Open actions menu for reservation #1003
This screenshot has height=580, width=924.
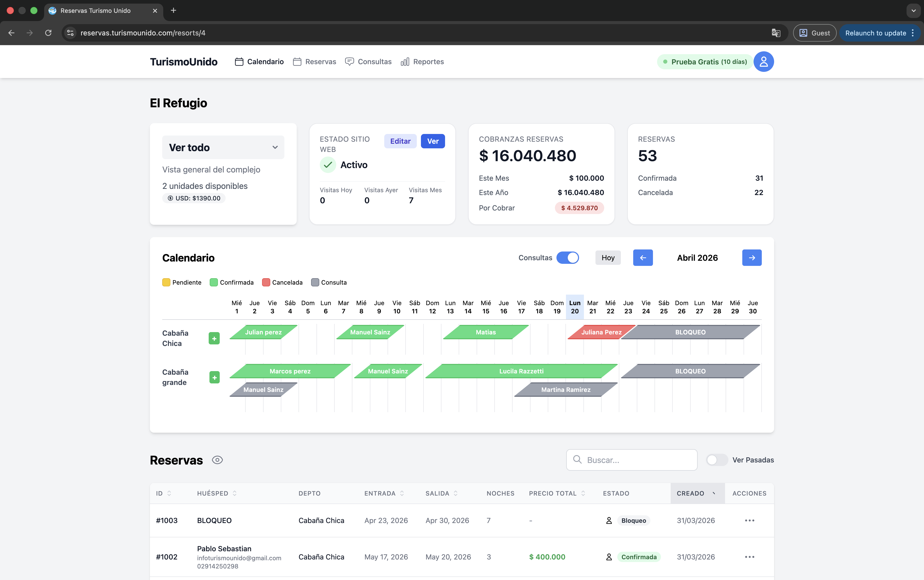pyautogui.click(x=749, y=520)
